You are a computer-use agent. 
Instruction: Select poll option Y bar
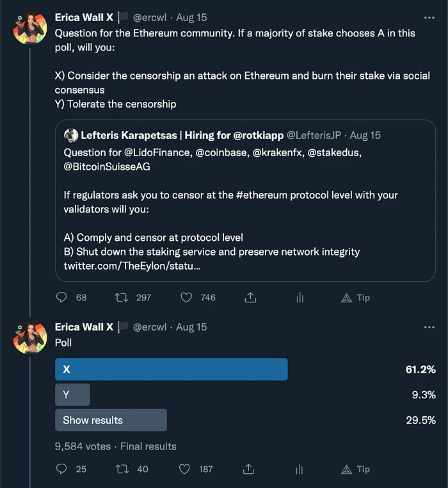(72, 395)
